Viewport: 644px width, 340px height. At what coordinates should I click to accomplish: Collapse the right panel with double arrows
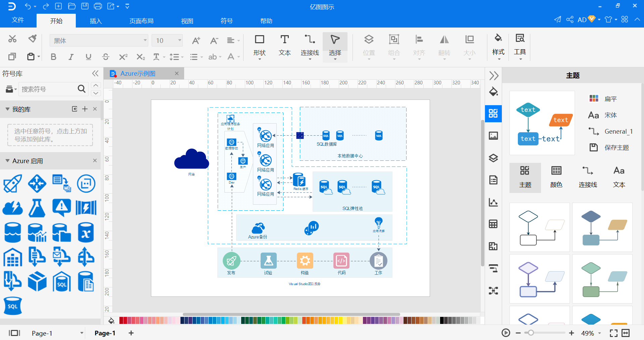click(x=494, y=76)
